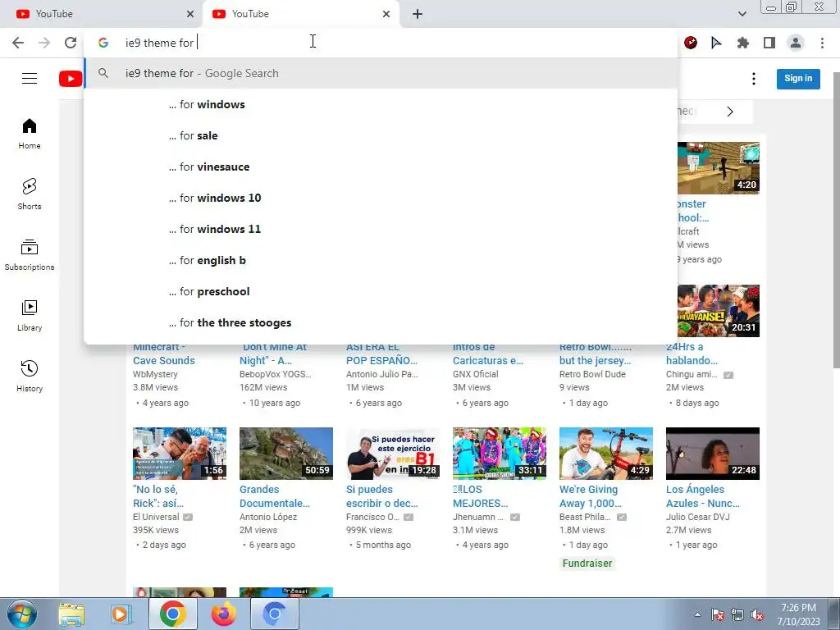The image size is (840, 630).
Task: Open the 33:11 video thumbnail
Action: tap(500, 453)
